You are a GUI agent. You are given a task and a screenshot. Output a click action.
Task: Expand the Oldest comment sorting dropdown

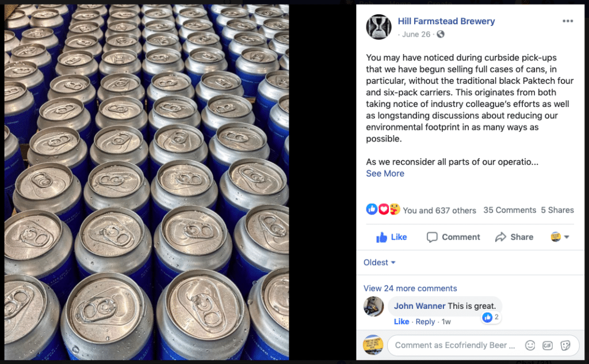click(x=380, y=263)
